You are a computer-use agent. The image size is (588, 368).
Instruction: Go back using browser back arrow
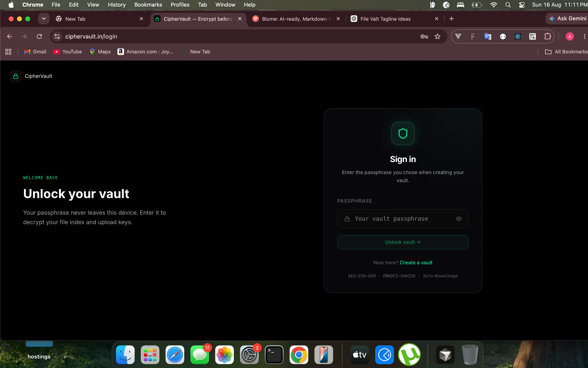tap(10, 36)
